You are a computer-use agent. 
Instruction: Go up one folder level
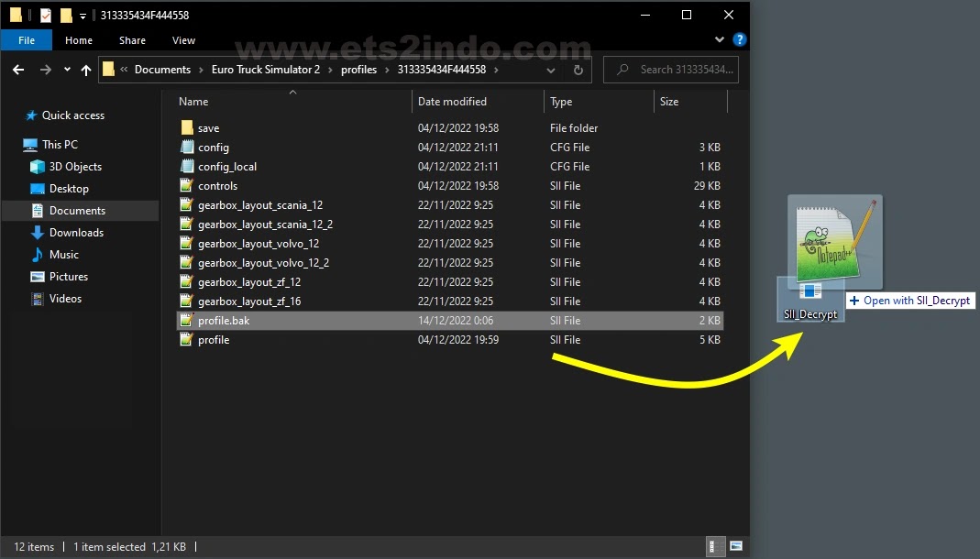(85, 70)
